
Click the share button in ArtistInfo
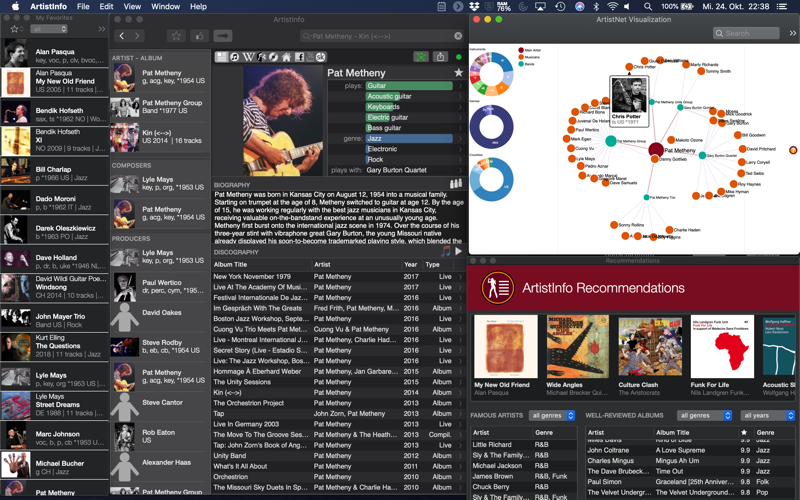[441, 57]
